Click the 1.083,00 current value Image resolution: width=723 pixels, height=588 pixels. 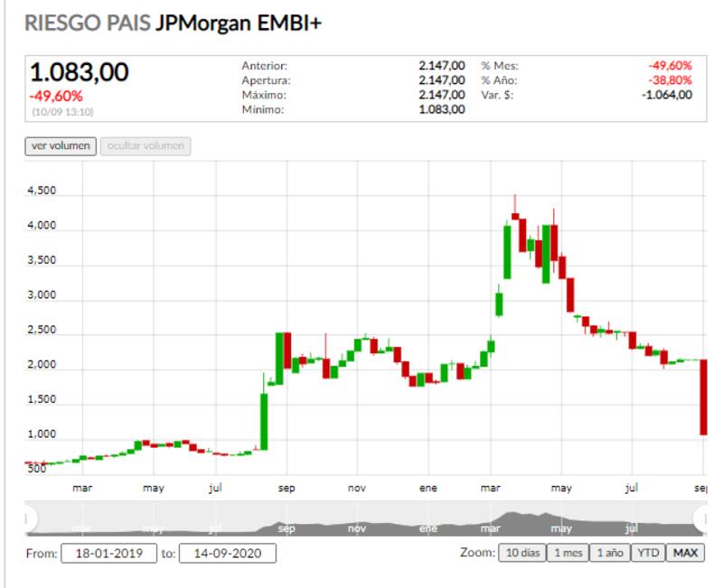tap(80, 73)
